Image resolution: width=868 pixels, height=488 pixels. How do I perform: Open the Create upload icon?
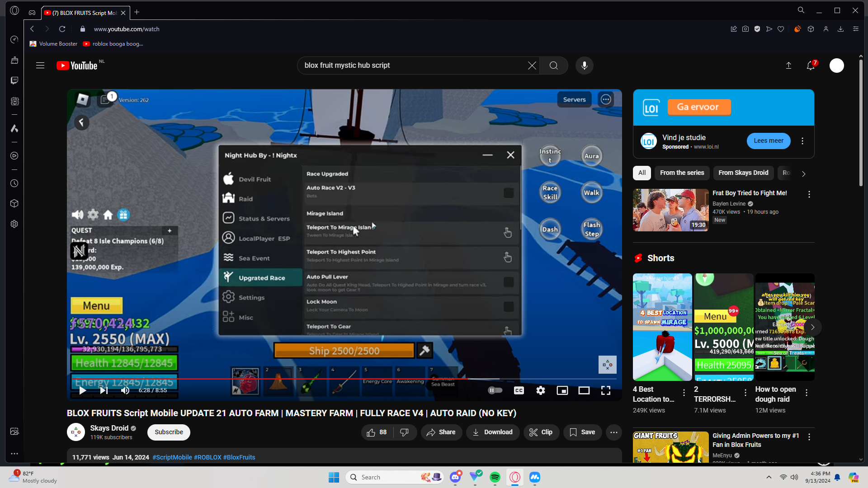(788, 66)
